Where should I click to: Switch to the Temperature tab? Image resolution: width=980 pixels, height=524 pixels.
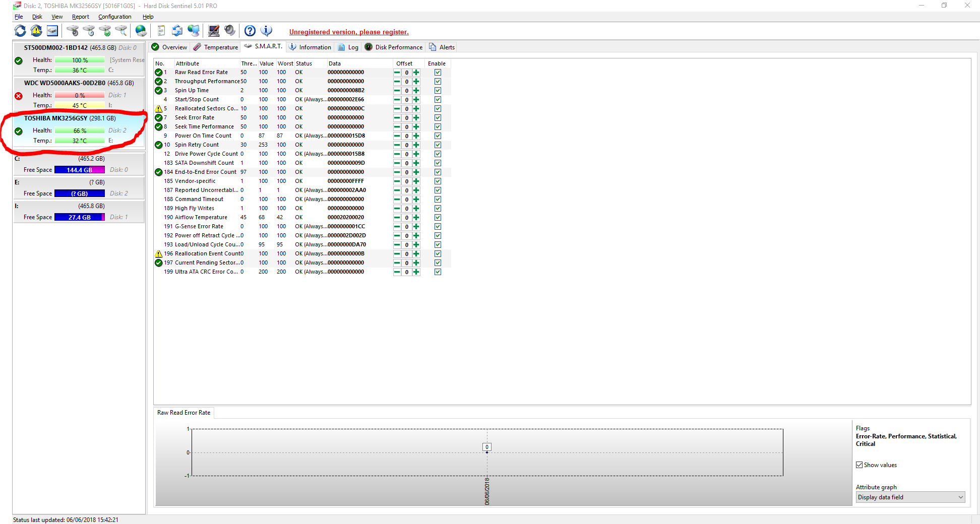(x=216, y=47)
